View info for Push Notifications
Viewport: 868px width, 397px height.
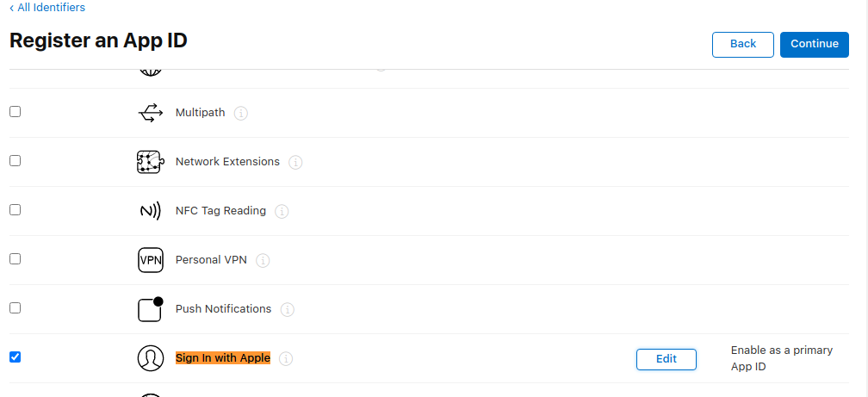point(288,309)
